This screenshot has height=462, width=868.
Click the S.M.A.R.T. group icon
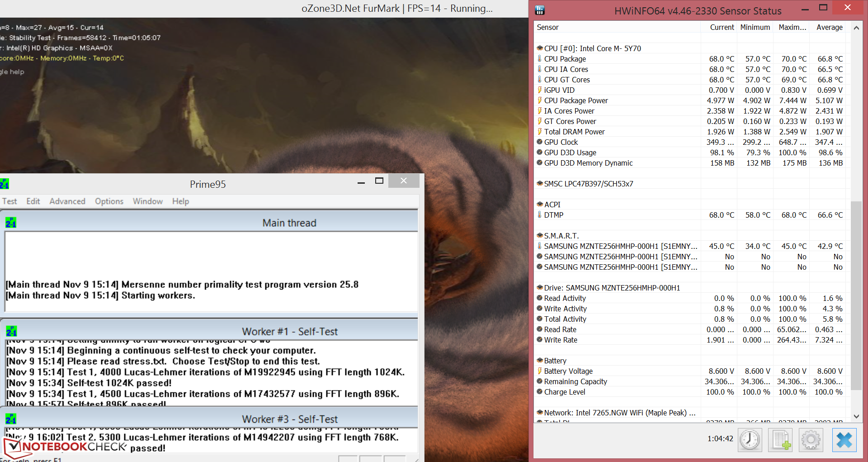pos(540,236)
